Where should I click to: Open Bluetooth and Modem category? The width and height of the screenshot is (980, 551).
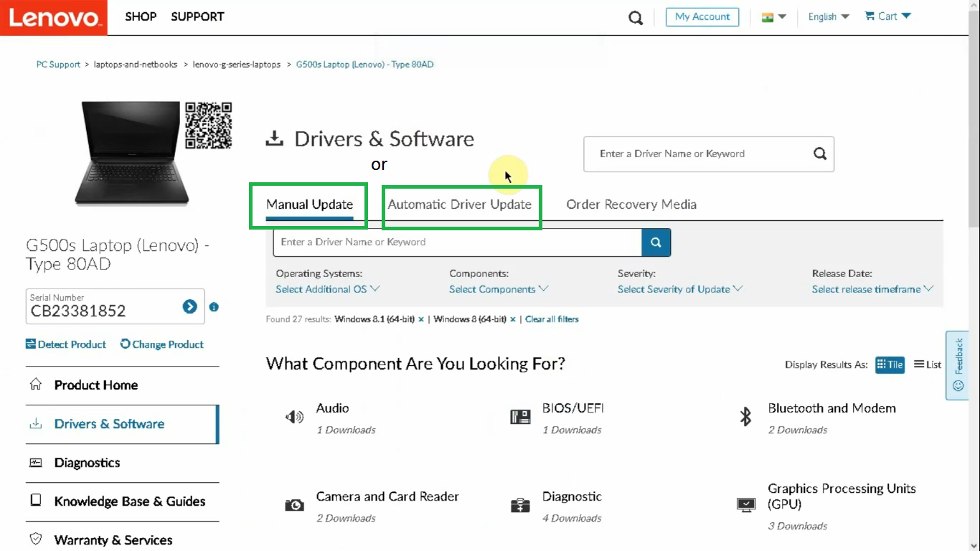click(831, 408)
